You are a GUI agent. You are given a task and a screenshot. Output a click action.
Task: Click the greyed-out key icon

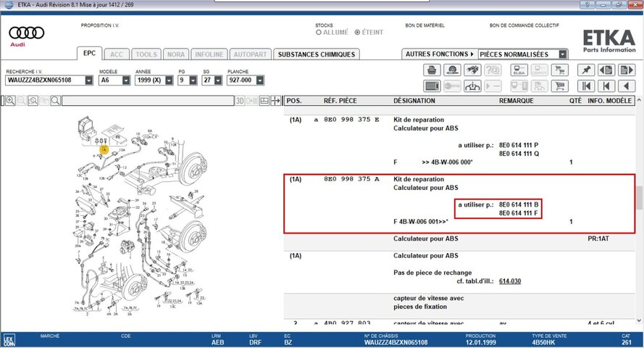[x=452, y=86]
